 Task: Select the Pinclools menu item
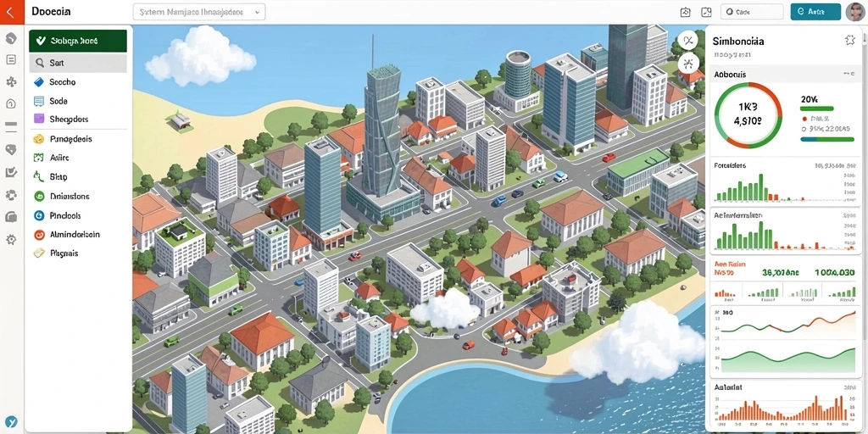click(65, 215)
